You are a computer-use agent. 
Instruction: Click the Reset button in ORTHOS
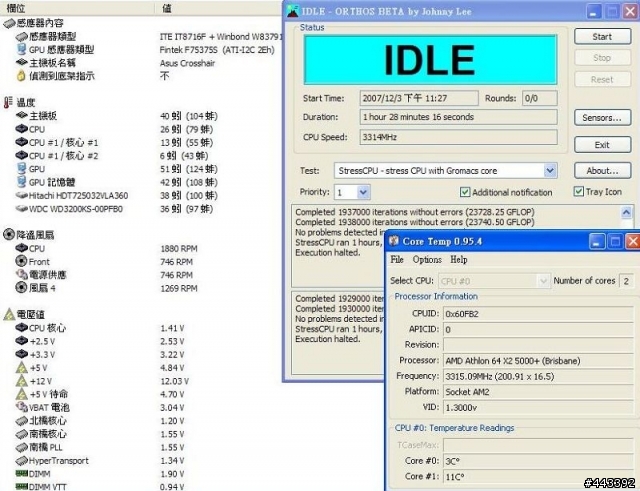[602, 80]
